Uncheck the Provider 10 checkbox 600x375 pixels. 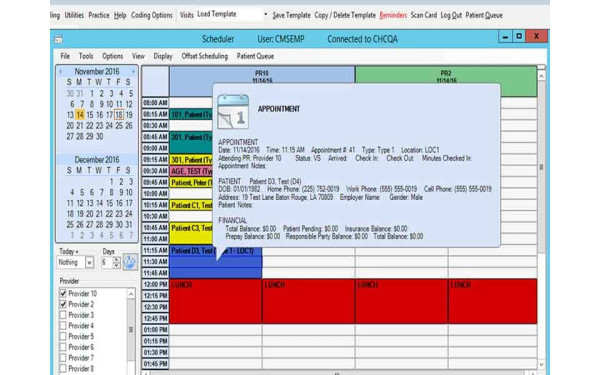pos(63,293)
